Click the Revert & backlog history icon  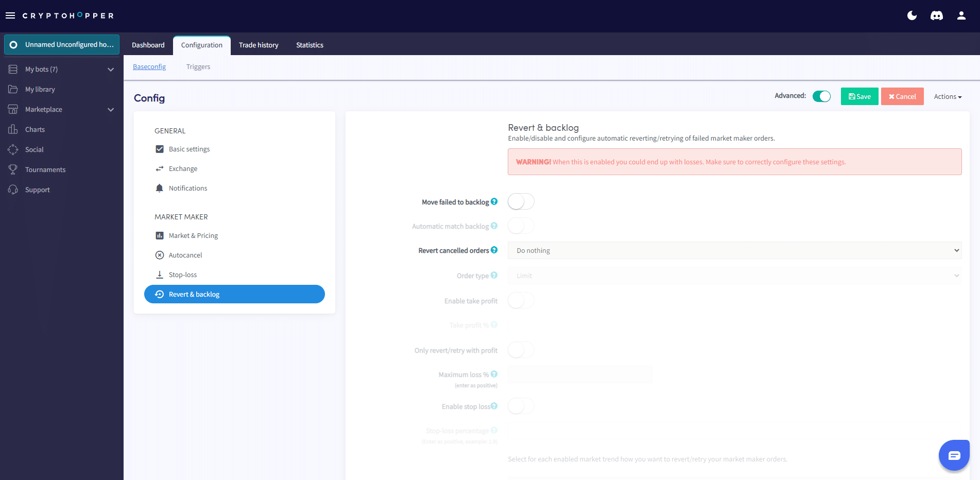tap(160, 294)
